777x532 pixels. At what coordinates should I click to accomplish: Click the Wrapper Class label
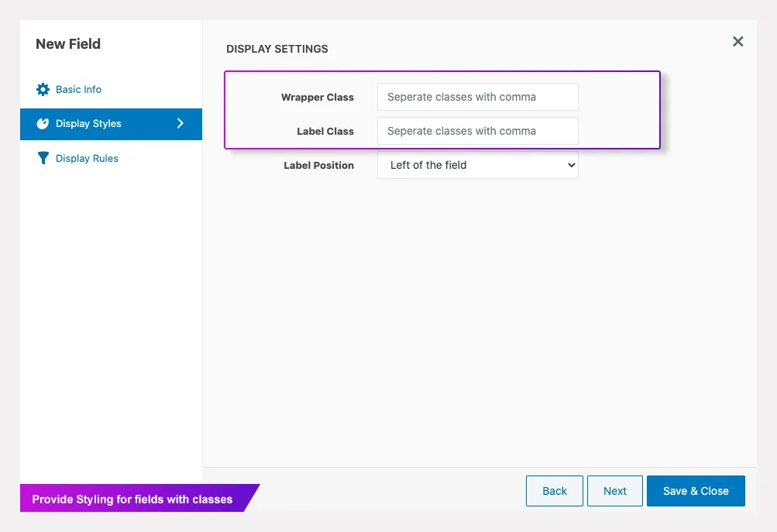click(x=317, y=98)
